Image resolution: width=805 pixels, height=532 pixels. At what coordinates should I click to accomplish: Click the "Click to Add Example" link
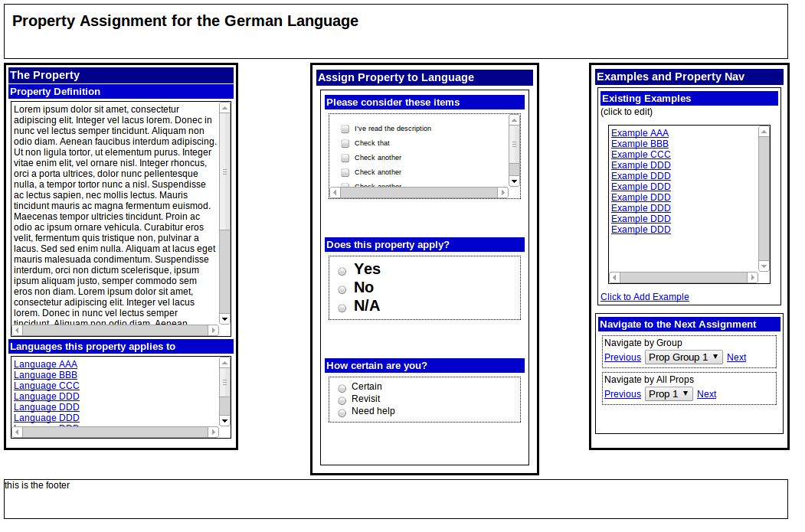(644, 297)
